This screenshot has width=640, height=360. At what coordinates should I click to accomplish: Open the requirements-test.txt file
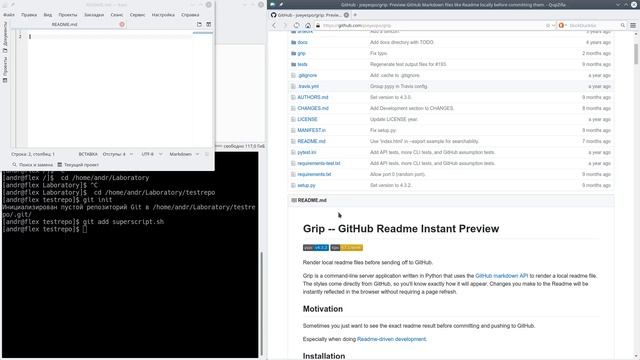[x=319, y=164]
